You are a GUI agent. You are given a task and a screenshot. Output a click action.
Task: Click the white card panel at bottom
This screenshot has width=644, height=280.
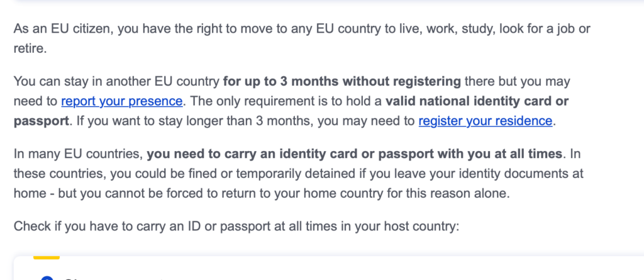point(328,268)
